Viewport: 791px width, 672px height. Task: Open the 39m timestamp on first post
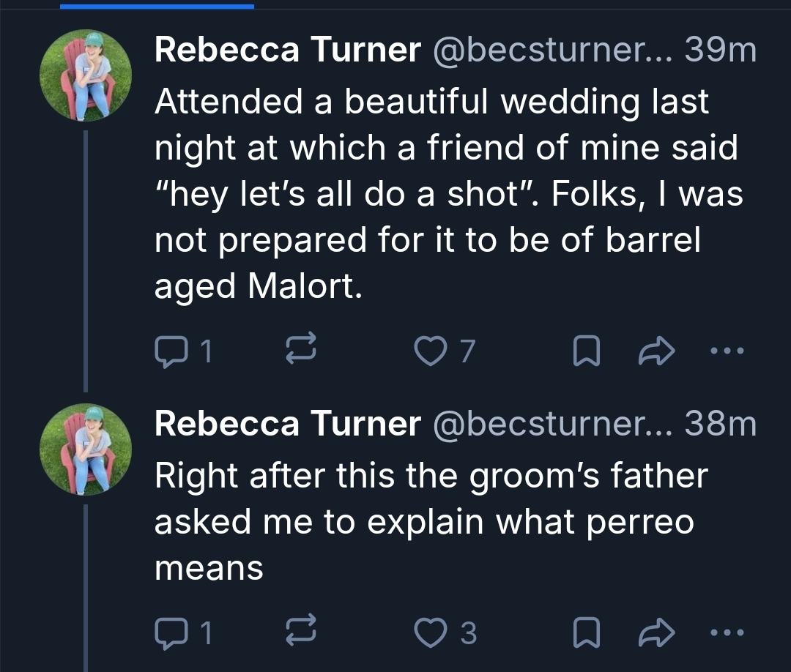(720, 51)
